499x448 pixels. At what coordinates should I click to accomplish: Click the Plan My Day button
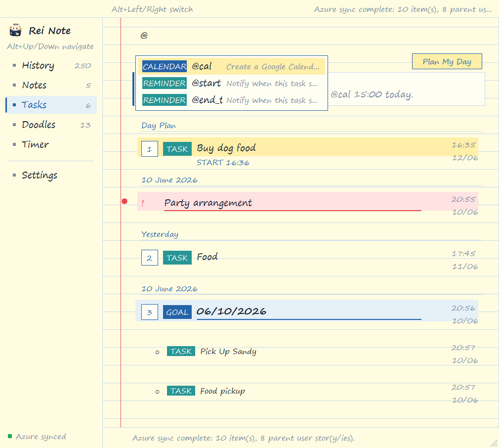(447, 61)
